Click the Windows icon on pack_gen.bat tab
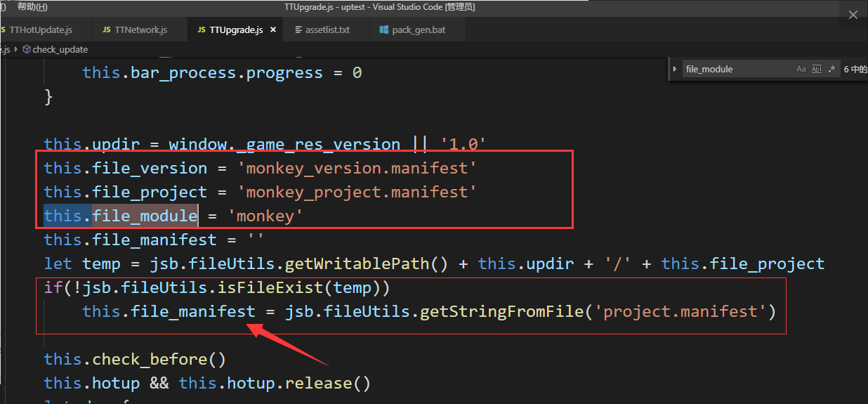Viewport: 868px width, 404px height. coord(384,30)
